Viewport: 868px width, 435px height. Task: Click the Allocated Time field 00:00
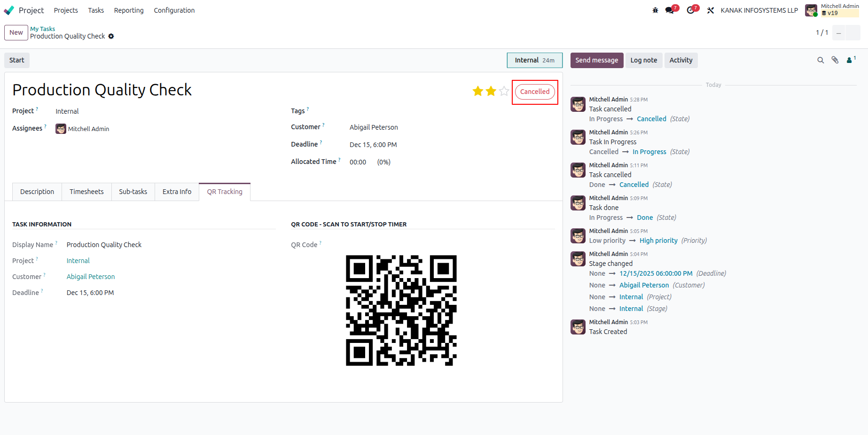(358, 162)
